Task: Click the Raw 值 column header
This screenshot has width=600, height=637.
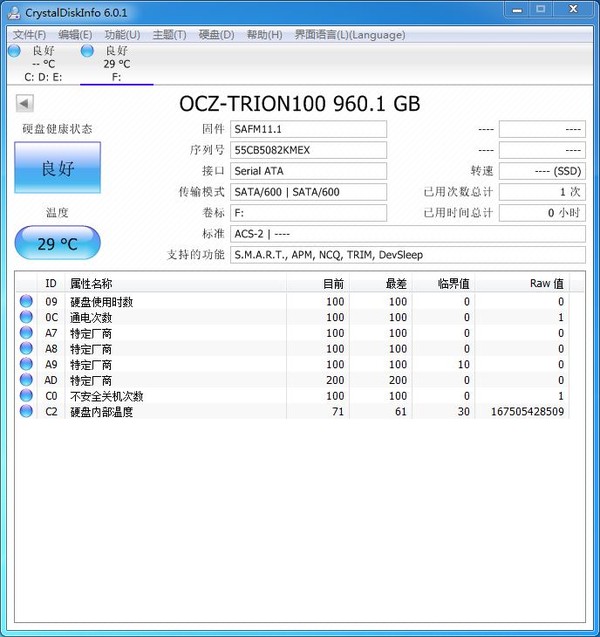Action: click(x=522, y=284)
